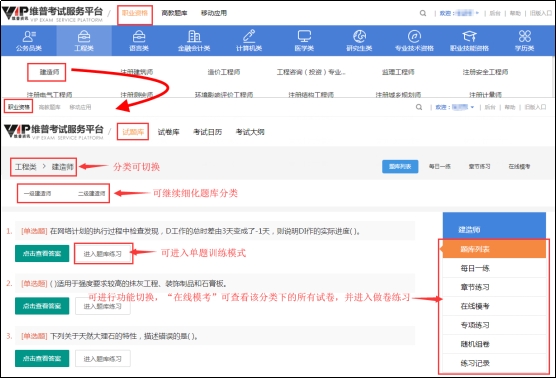
Task: Choose the 研究生类 globe icon
Action: (359, 36)
